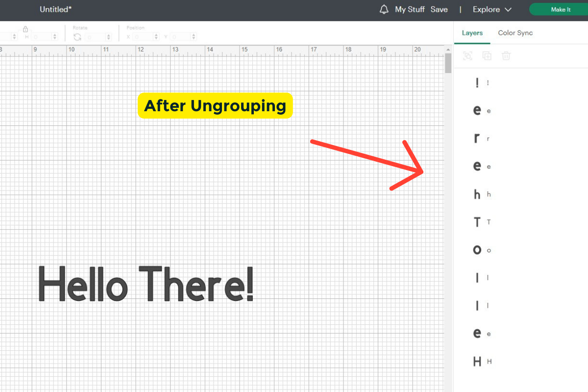The width and height of the screenshot is (588, 392).
Task: Select the capital 'T' layer row
Action: (x=521, y=222)
